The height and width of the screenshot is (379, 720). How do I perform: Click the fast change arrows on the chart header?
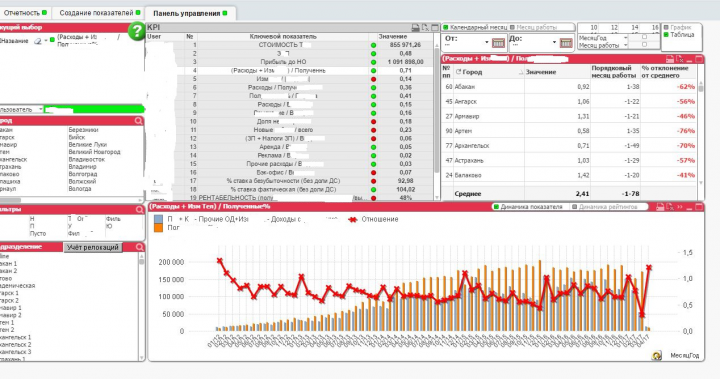[680, 207]
